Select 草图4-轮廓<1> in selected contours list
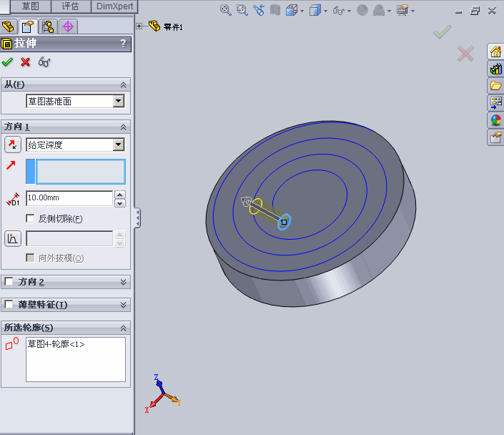 point(56,344)
